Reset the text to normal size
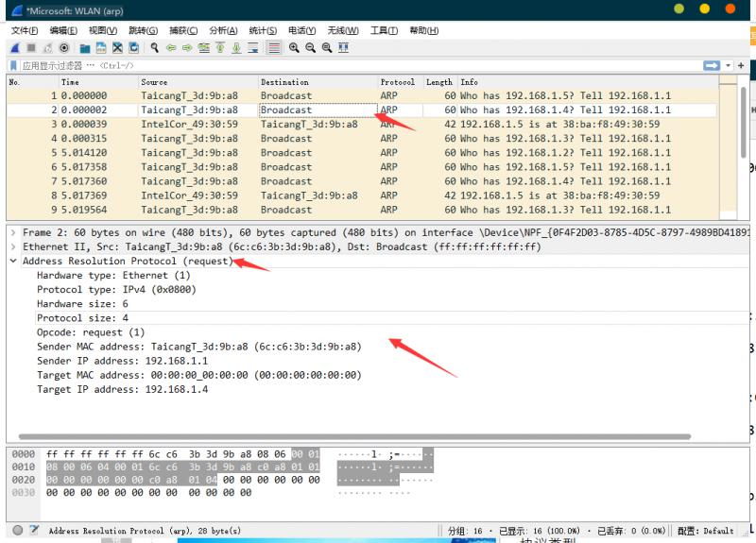Image resolution: width=756 pixels, height=543 pixels. pyautogui.click(x=327, y=48)
